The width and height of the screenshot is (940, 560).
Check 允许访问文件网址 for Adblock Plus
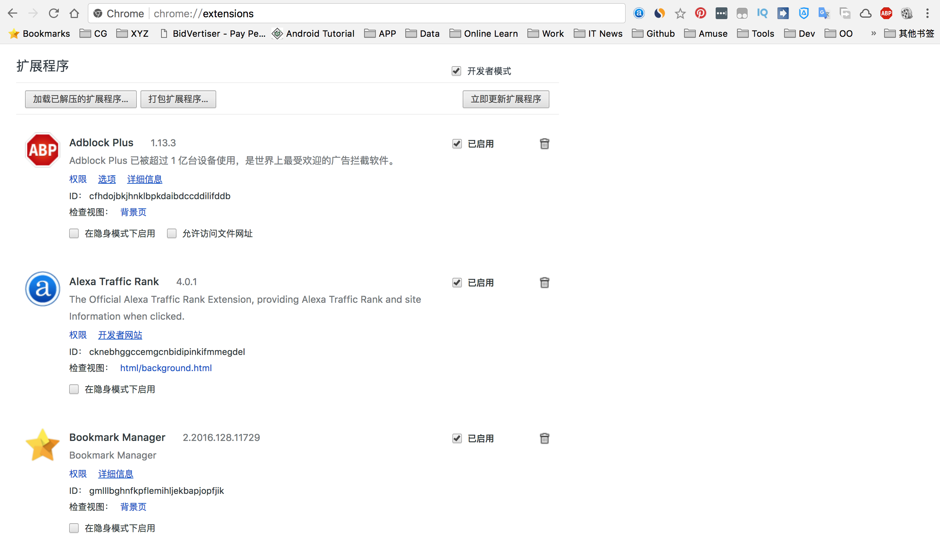(172, 234)
